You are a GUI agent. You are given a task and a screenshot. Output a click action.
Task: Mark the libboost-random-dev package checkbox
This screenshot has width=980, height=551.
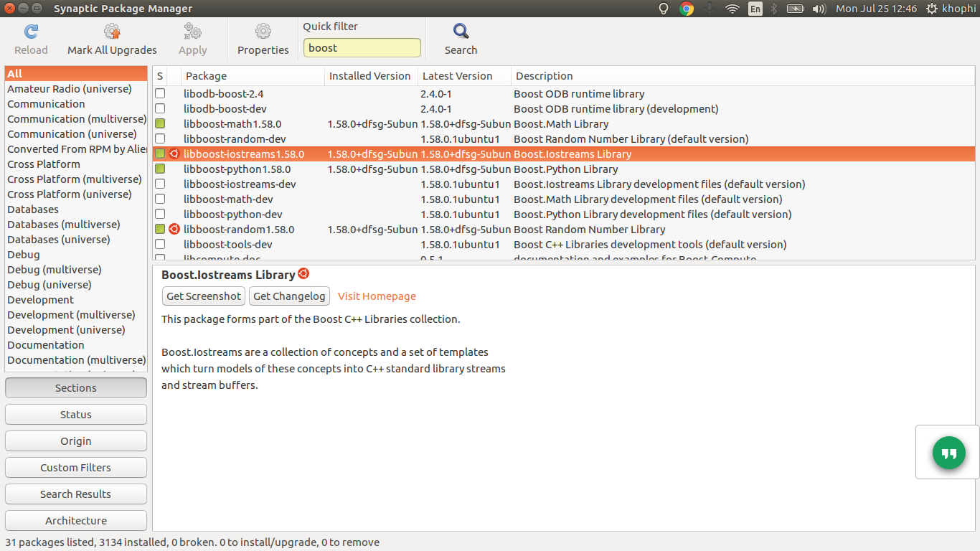click(x=160, y=139)
